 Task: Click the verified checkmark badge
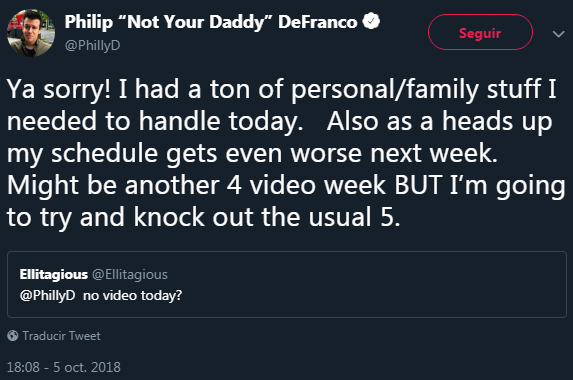pyautogui.click(x=371, y=21)
